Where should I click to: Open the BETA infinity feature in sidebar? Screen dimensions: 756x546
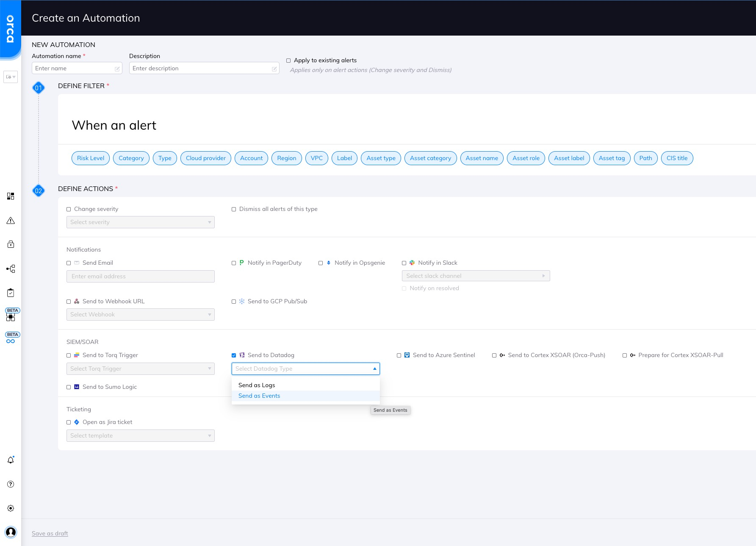tap(11, 341)
